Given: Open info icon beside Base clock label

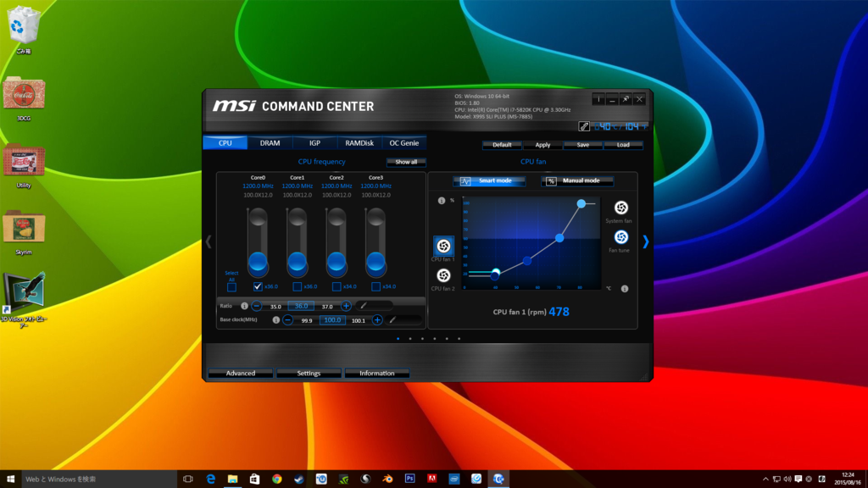Looking at the screenshot, I should coord(275,319).
